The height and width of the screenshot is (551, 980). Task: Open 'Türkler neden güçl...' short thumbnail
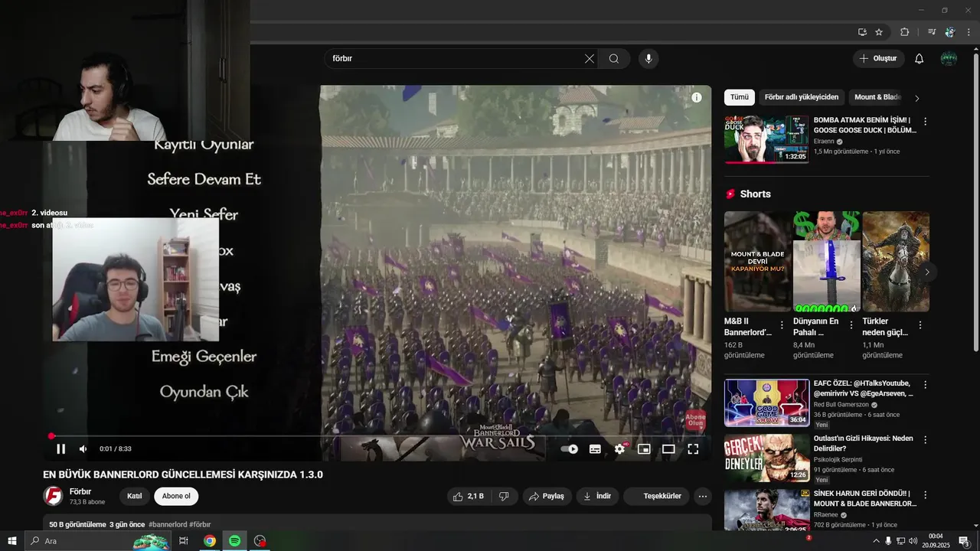pos(896,262)
